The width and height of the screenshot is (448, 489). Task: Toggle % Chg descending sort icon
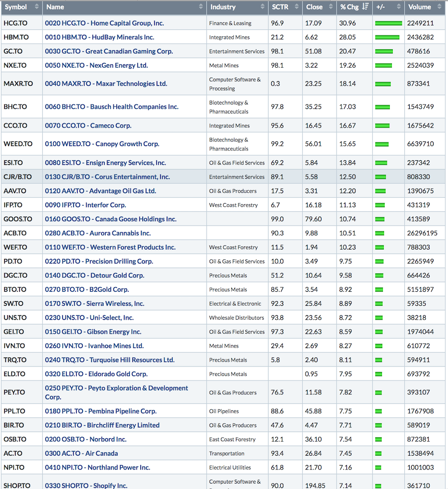point(366,7)
